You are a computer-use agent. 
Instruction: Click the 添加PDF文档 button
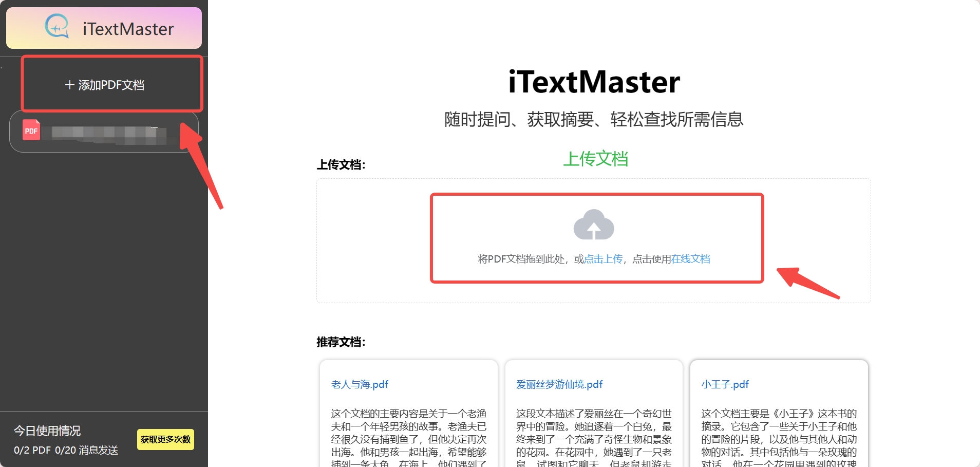coord(104,85)
